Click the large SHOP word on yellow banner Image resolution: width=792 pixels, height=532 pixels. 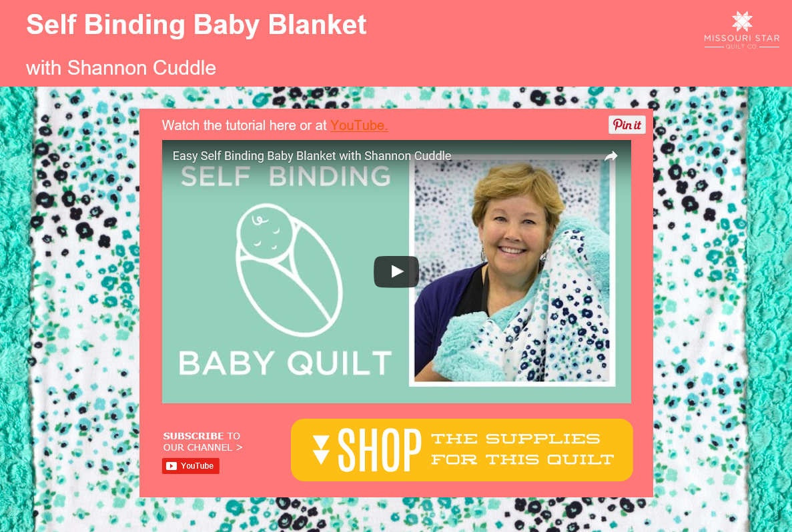click(379, 450)
